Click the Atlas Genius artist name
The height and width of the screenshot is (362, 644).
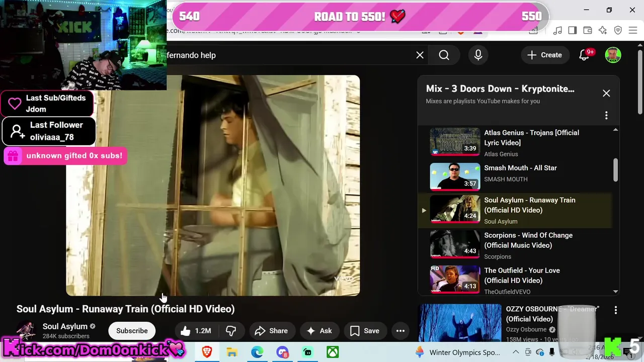click(x=501, y=154)
